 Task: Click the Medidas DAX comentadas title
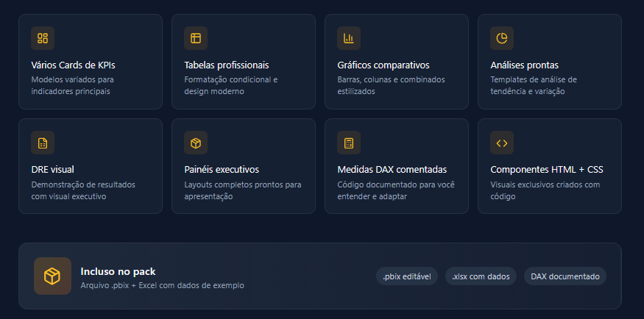point(392,170)
